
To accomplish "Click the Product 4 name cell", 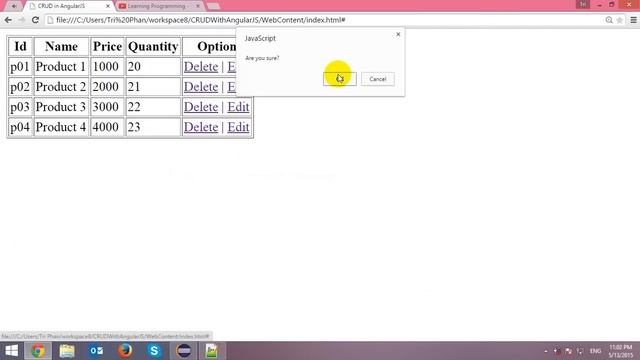I will click(x=61, y=127).
